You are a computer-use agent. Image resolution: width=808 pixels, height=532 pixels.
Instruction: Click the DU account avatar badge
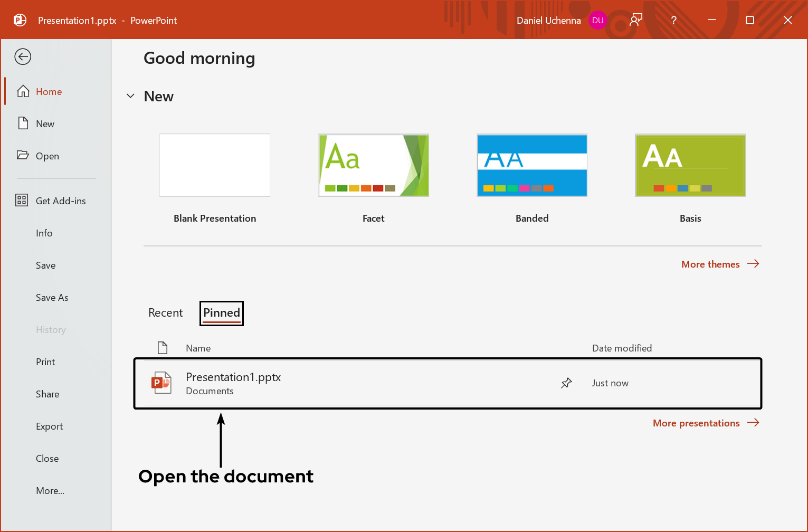tap(598, 20)
